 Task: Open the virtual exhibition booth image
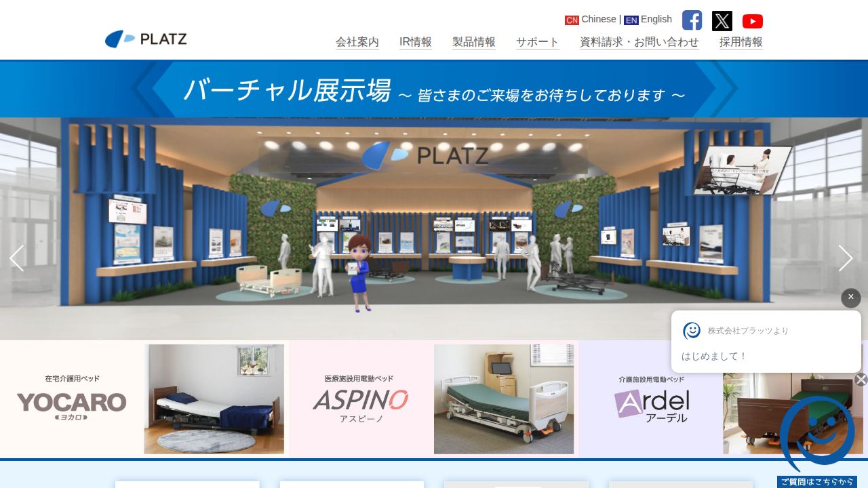tap(434, 228)
